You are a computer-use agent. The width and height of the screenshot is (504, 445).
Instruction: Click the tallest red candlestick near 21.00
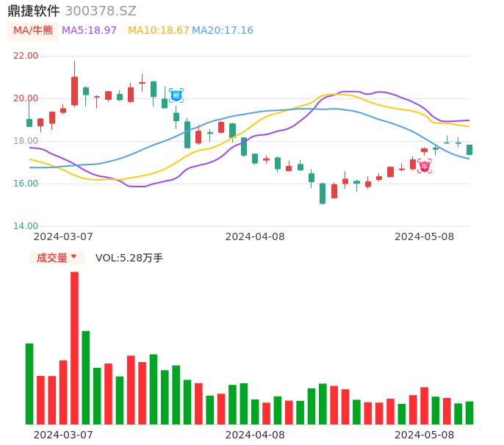coord(74,91)
